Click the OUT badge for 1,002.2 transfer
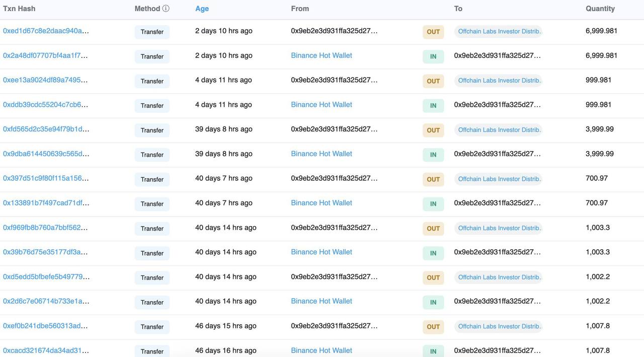Viewport: 644px width, 357px height. point(433,277)
